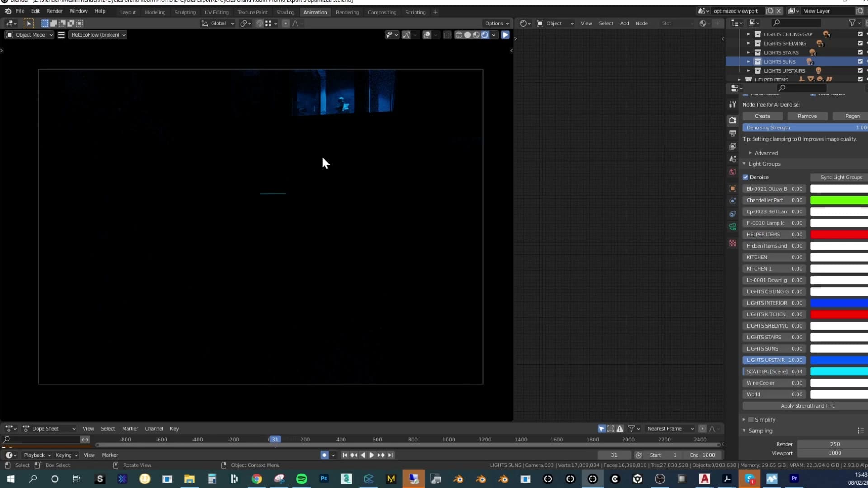Open the Global transform orientation dropdown

(218, 23)
